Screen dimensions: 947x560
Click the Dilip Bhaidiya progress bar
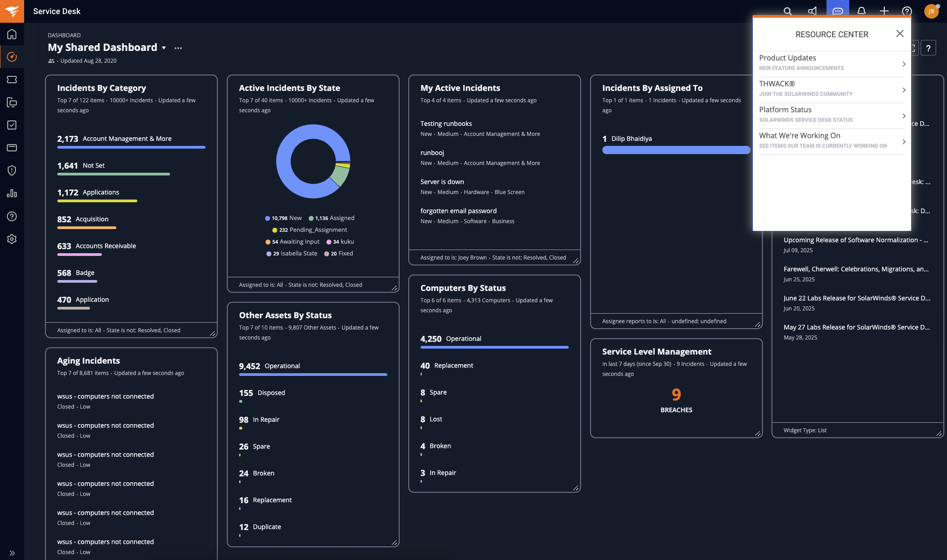(x=676, y=150)
